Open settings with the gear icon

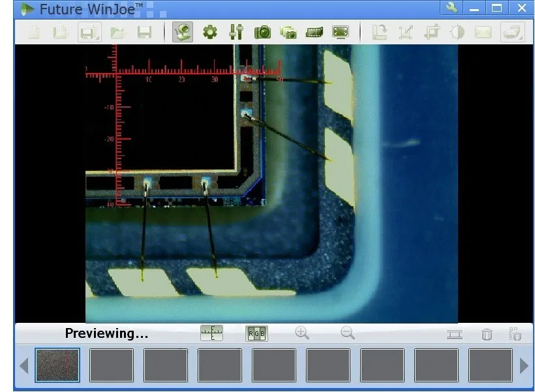click(x=210, y=32)
